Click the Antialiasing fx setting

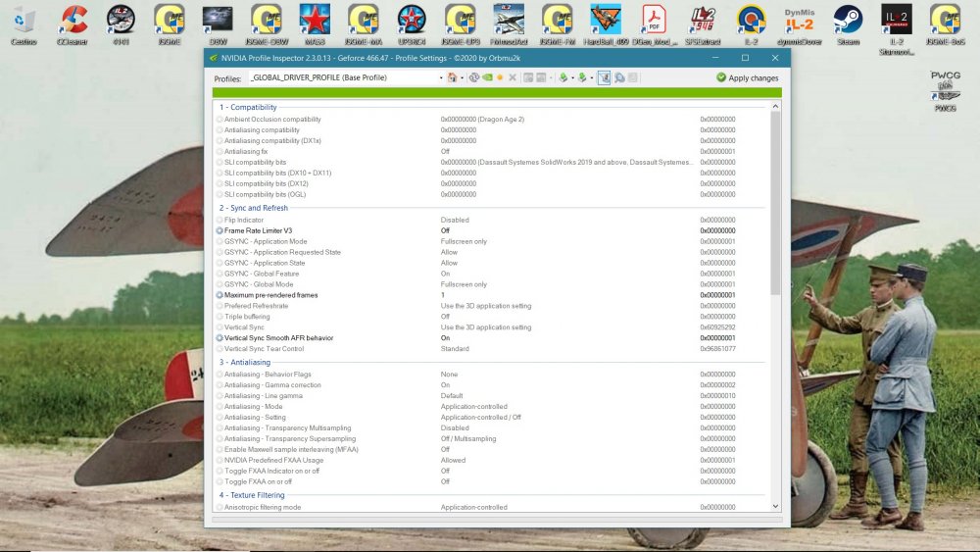[x=491, y=151]
